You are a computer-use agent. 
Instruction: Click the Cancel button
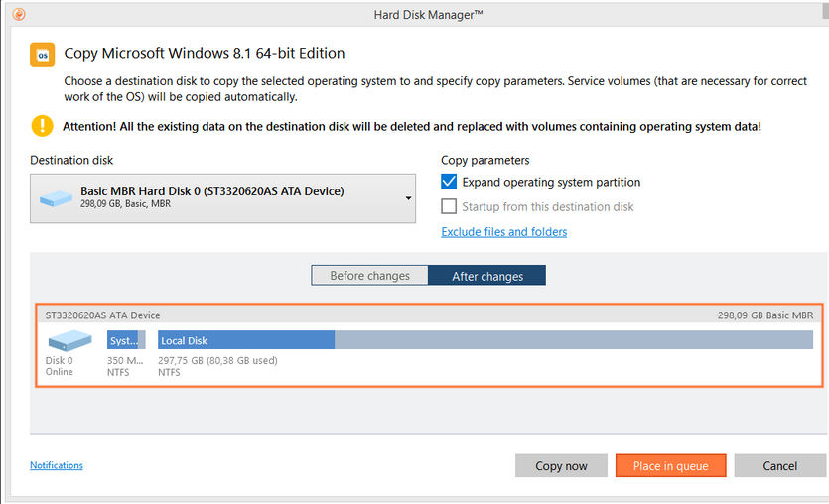coord(779,466)
